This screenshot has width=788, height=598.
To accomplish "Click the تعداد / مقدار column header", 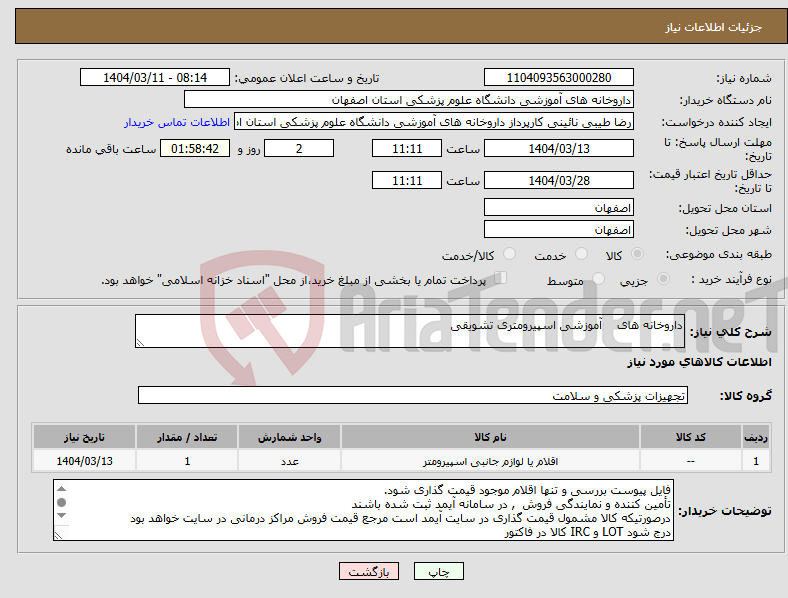I will pos(187,437).
